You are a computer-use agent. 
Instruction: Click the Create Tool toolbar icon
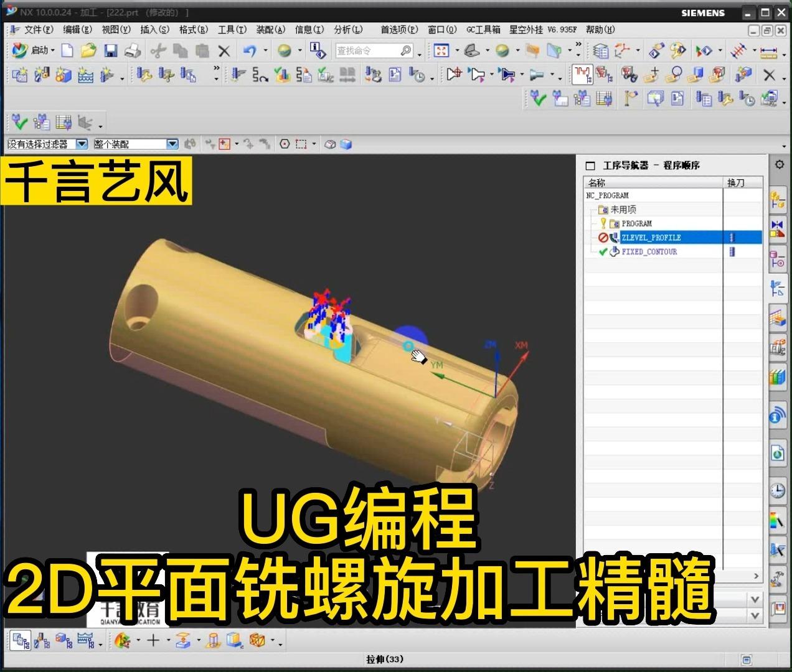click(40, 75)
